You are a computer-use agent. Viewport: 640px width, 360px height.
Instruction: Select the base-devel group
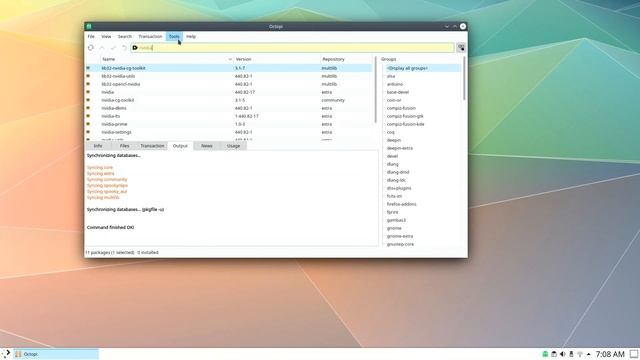pyautogui.click(x=398, y=92)
